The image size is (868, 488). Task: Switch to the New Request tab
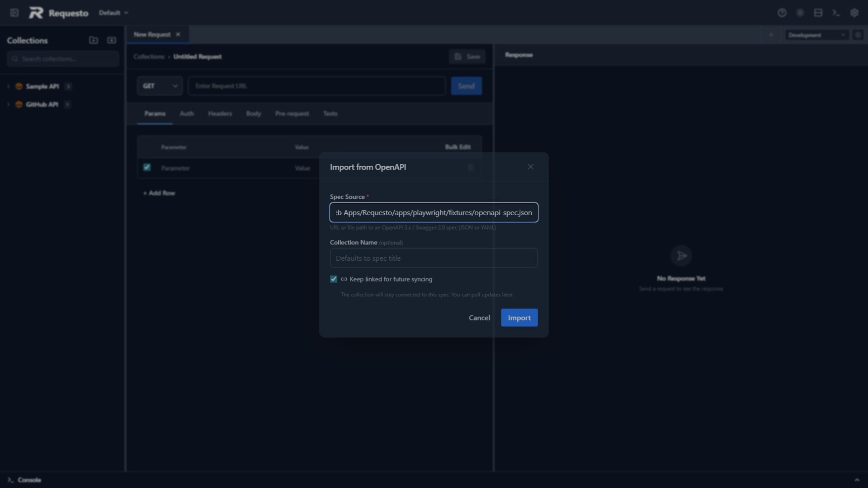coord(152,34)
